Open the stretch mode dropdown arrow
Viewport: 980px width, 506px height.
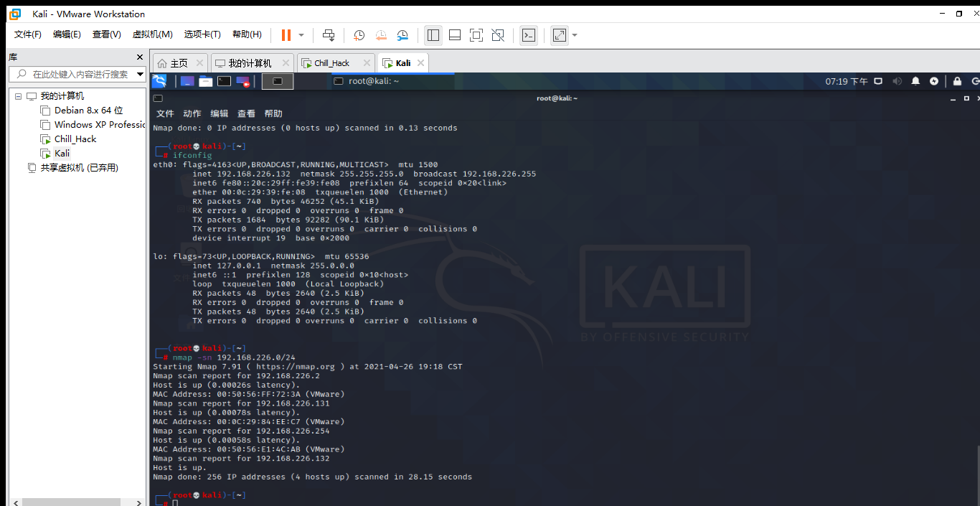coord(574,34)
